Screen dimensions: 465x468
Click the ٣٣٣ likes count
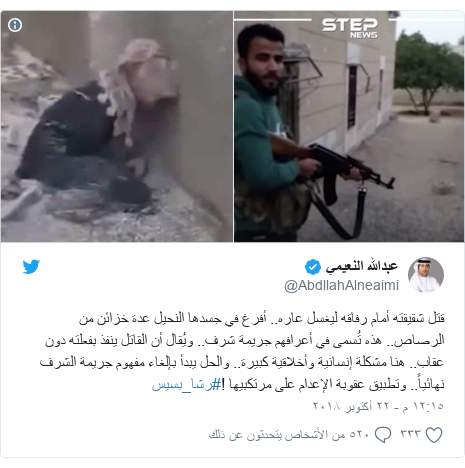tap(411, 435)
